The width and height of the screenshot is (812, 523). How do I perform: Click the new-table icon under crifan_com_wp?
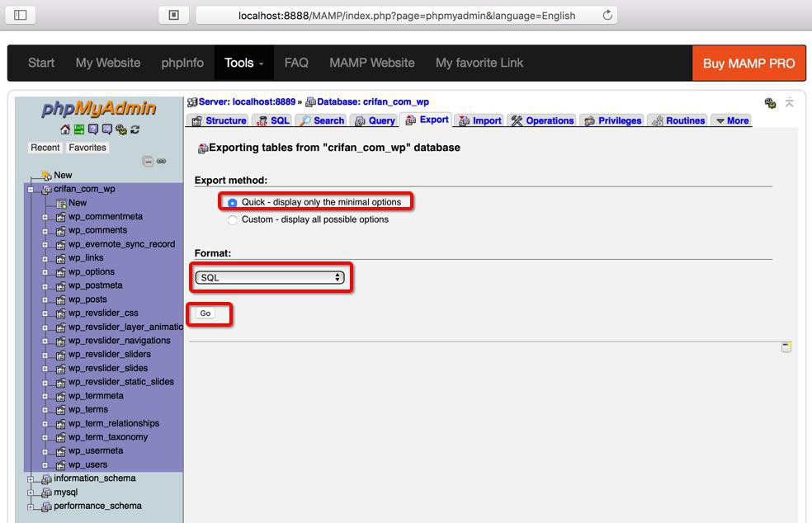61,203
